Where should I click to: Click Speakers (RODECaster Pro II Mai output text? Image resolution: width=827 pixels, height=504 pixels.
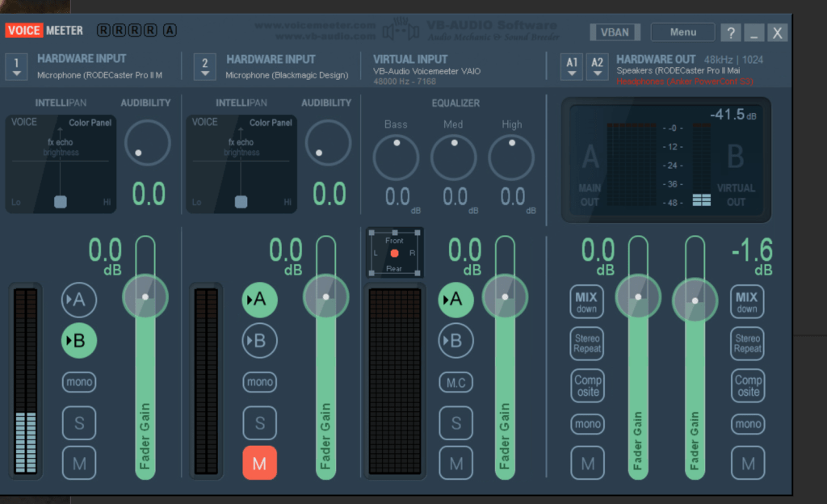pyautogui.click(x=678, y=70)
